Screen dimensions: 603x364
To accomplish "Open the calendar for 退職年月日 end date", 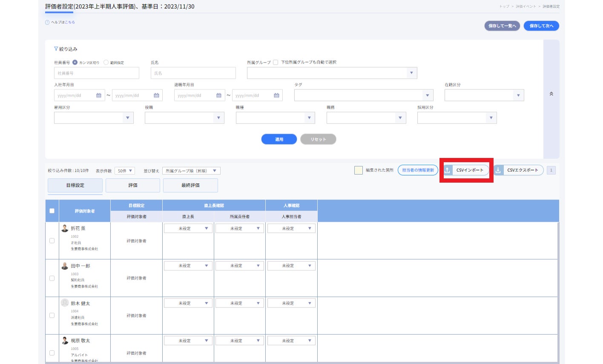I will [x=276, y=95].
